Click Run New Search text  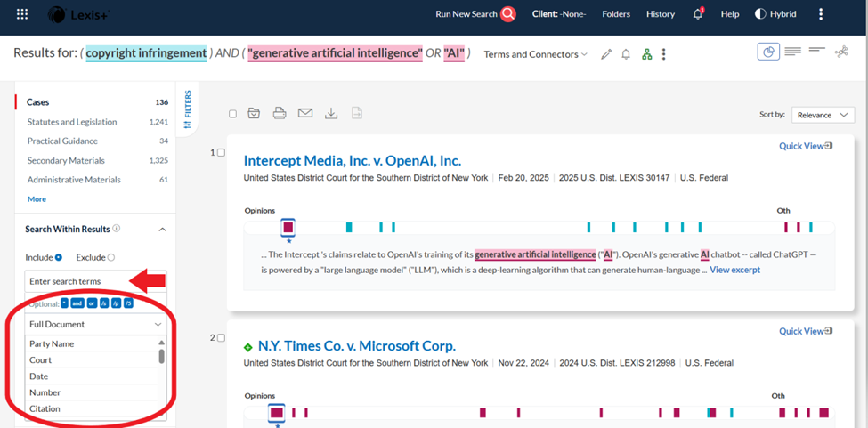[466, 14]
